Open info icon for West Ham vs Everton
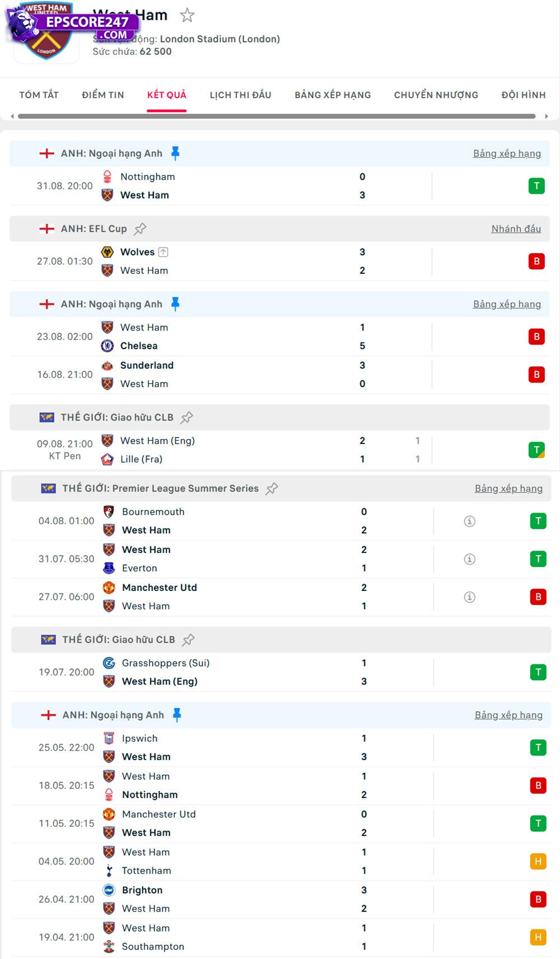The height and width of the screenshot is (959, 560). 470,559
